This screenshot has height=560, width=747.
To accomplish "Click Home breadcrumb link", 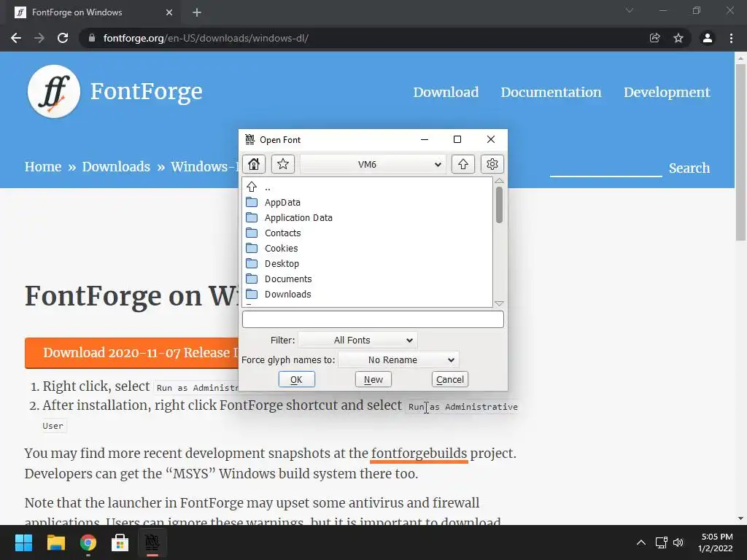I will (43, 167).
